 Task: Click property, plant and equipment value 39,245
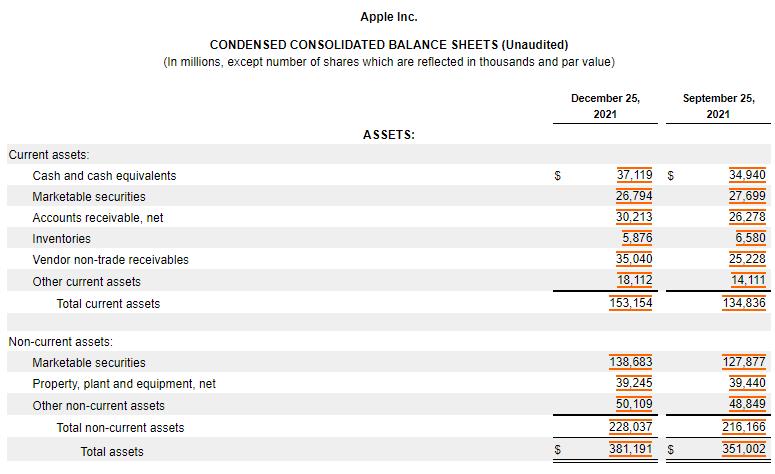click(634, 383)
